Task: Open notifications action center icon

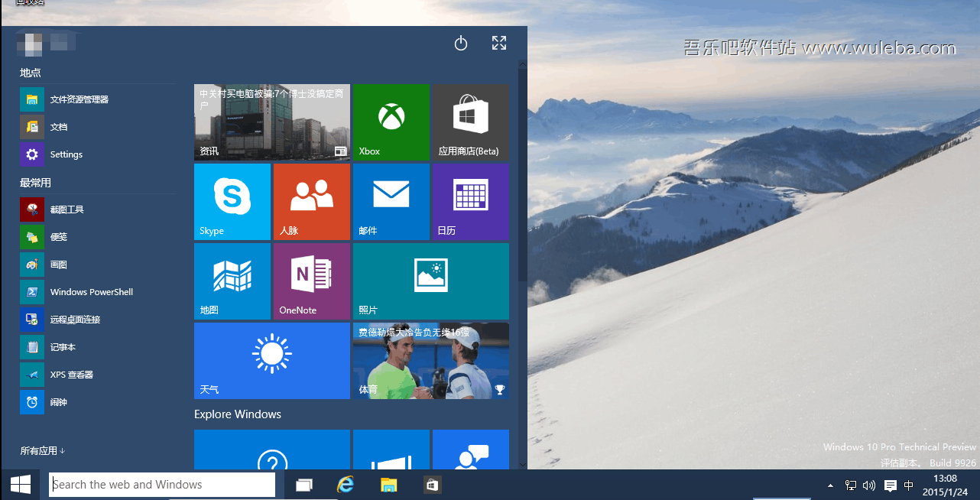Action: (x=890, y=485)
